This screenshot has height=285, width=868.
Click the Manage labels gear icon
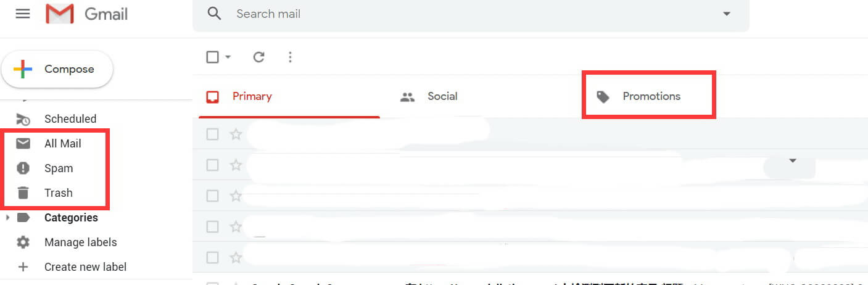23,242
